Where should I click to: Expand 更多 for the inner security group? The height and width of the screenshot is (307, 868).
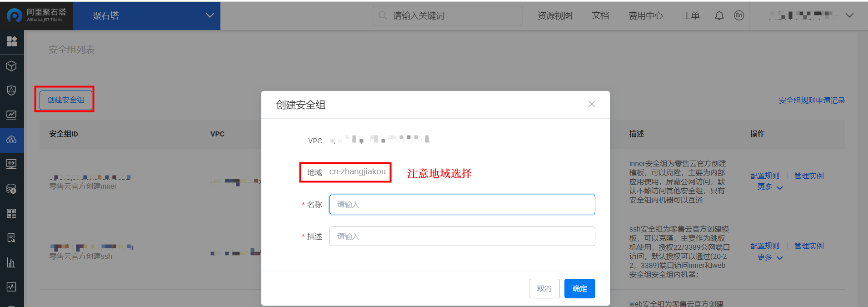770,187
